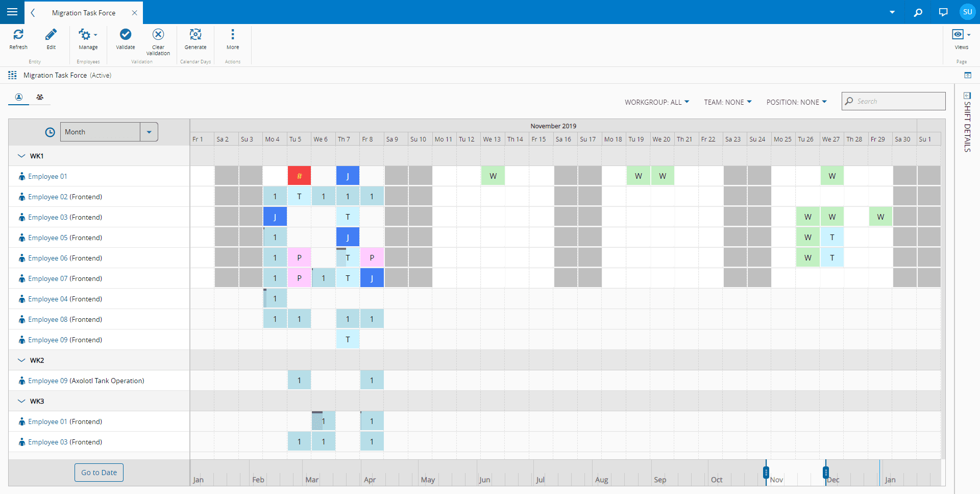Open the Manage employees gear icon
The image size is (980, 494).
[x=88, y=35]
